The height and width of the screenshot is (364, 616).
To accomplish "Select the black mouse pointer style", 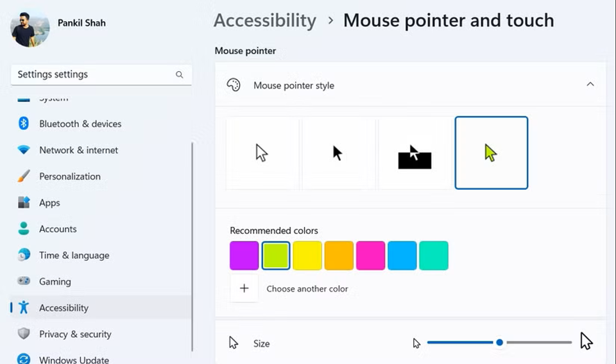I will point(338,153).
